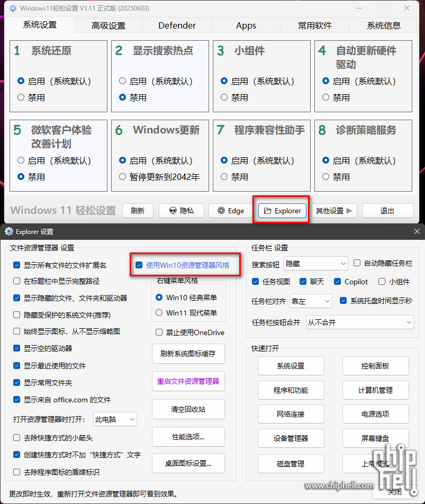Click 刷新系统图标缓存 button
Viewport: 425px width, 504px height.
click(x=188, y=354)
